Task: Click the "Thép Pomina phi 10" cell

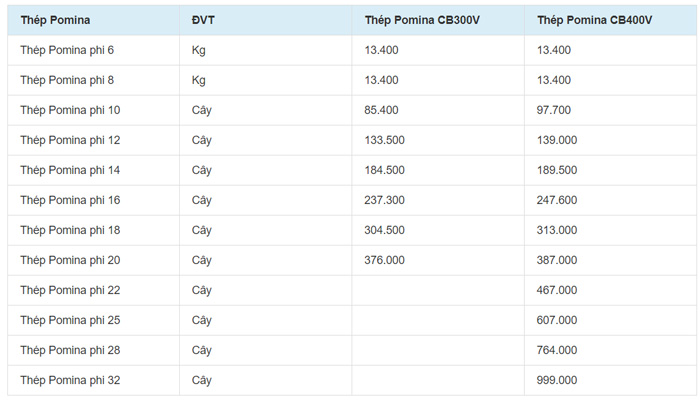Action: [x=70, y=110]
